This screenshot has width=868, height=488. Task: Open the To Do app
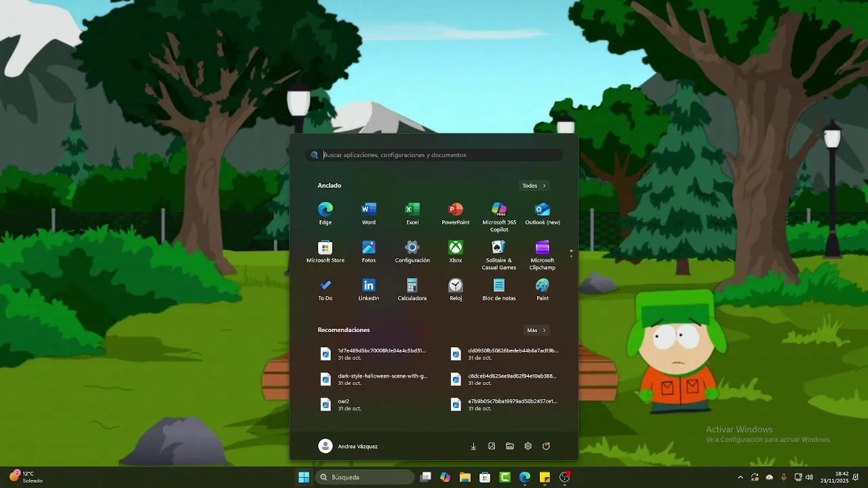pyautogui.click(x=325, y=289)
